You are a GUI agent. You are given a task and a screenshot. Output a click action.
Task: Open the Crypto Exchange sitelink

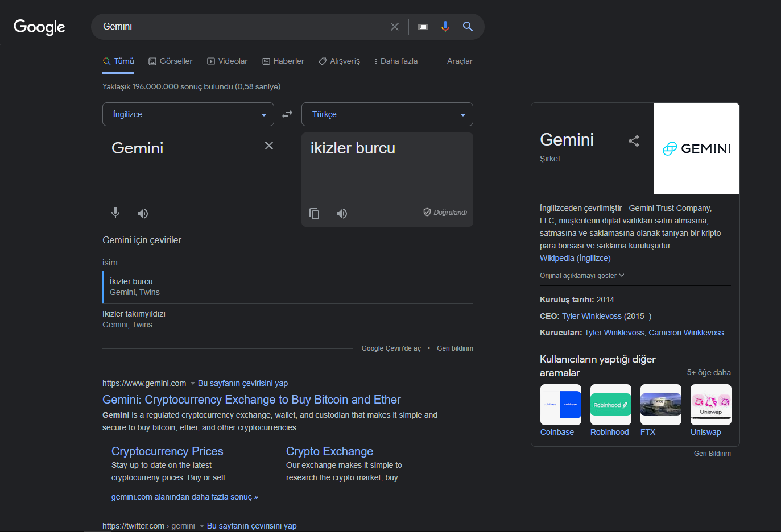point(329,451)
